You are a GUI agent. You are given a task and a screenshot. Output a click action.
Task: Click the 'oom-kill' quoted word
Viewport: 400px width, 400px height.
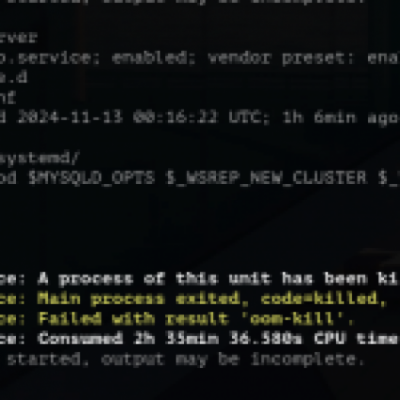pyautogui.click(x=292, y=319)
